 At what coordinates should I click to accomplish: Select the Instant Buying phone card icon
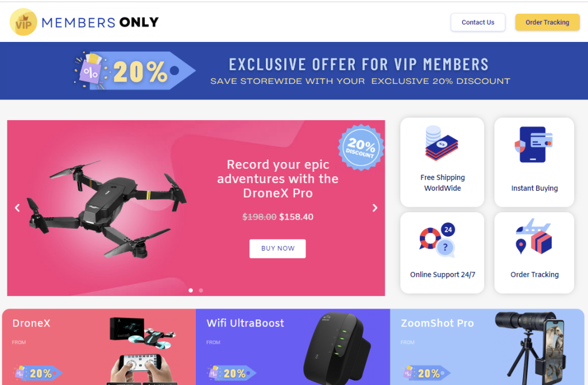(x=534, y=144)
